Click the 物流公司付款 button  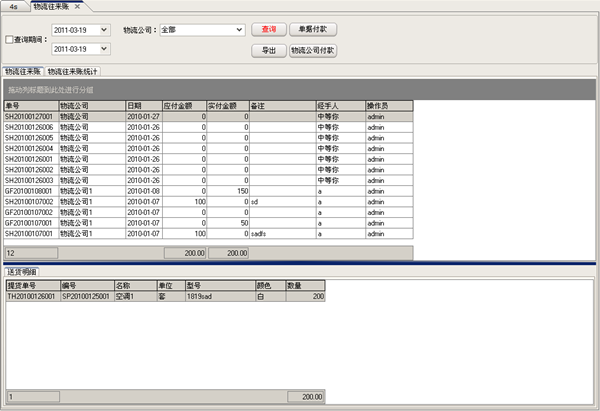pyautogui.click(x=312, y=49)
